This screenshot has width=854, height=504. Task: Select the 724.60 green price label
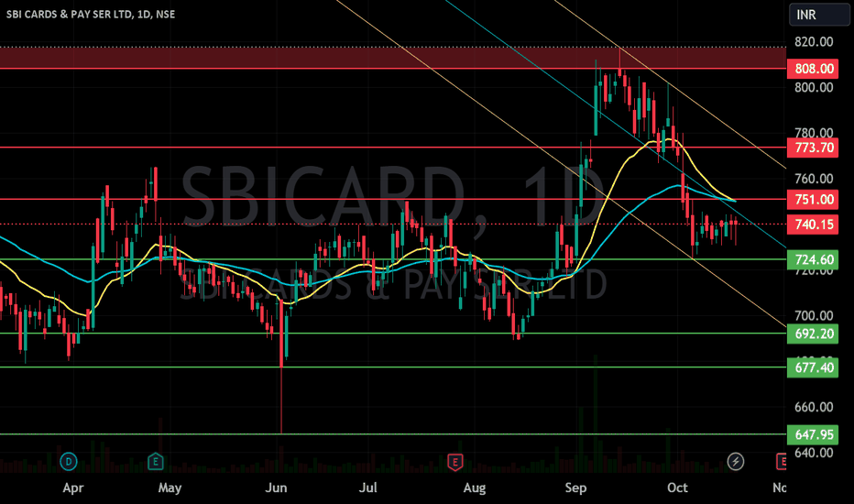tap(813, 260)
